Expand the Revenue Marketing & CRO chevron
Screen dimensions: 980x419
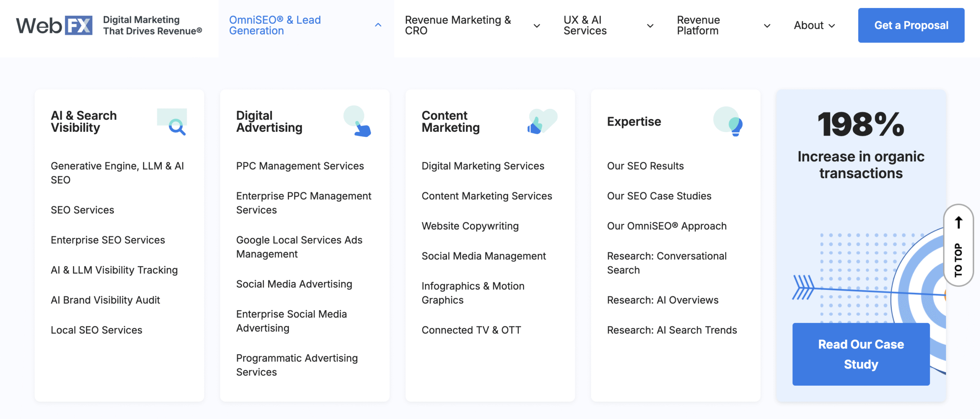(537, 26)
